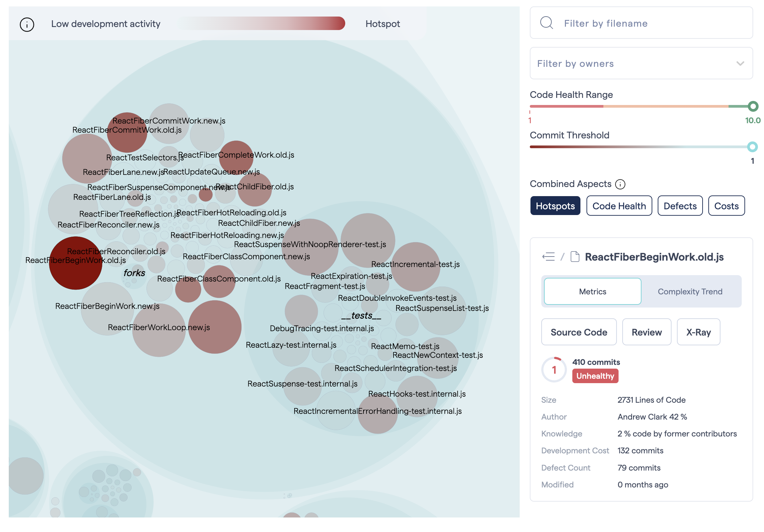The image size is (764, 532).
Task: Click the Review button
Action: (x=647, y=331)
